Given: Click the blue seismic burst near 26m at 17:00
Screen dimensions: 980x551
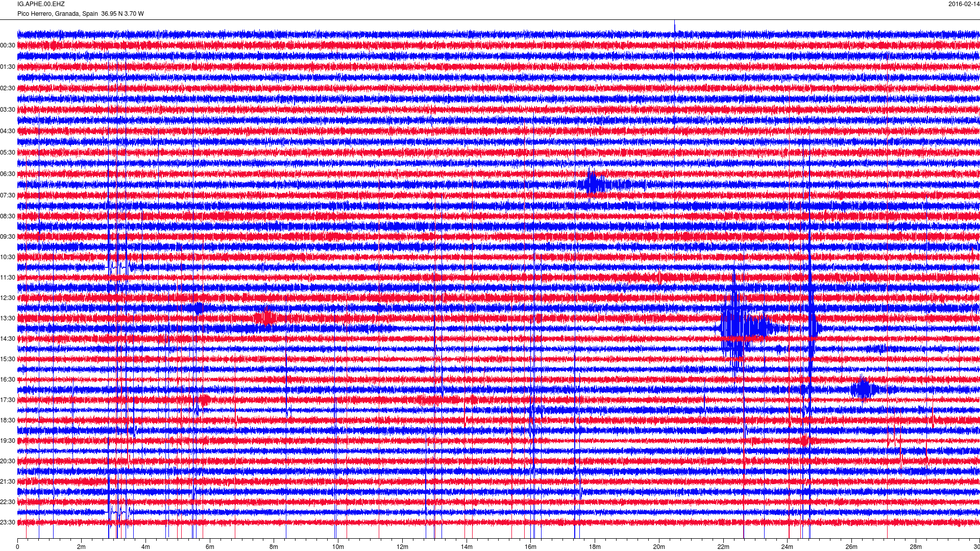Looking at the screenshot, I should click(x=864, y=389).
